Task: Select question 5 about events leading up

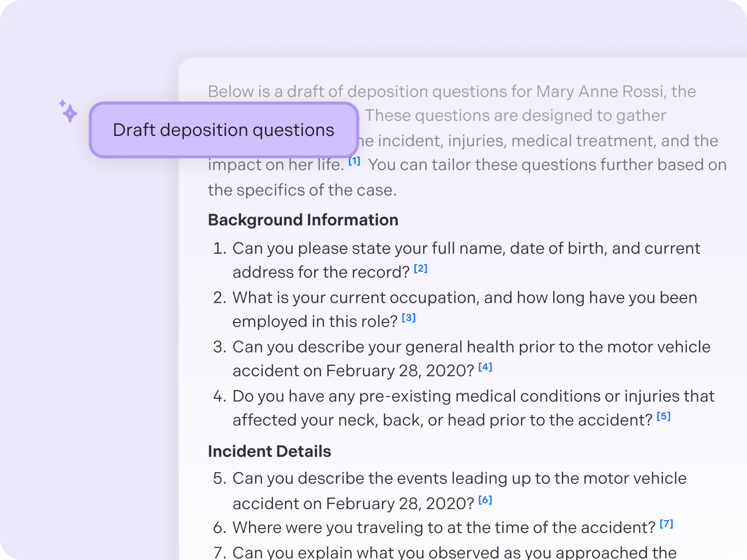Action: tap(450, 491)
